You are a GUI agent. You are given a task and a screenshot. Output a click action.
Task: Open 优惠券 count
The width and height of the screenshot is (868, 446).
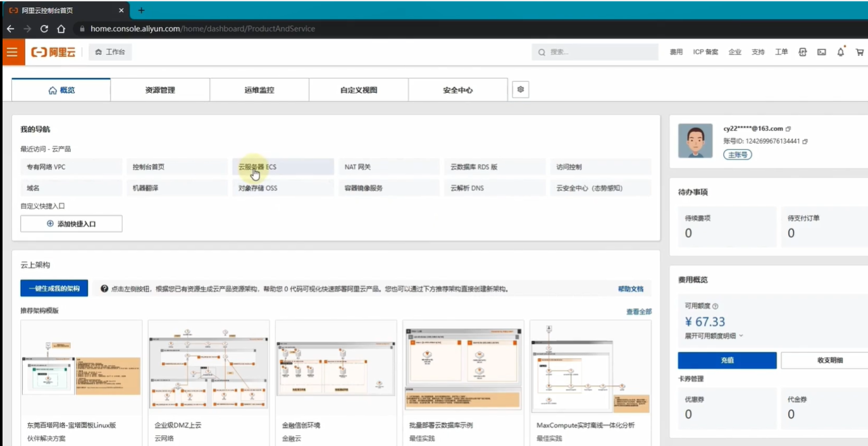click(x=688, y=414)
